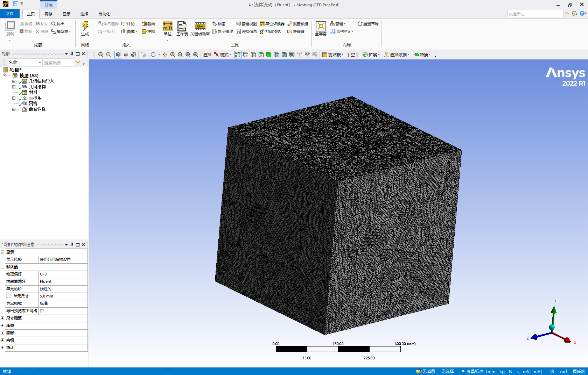This screenshot has width=588, height=375.
Task: Open 打印预览 print preview
Action: click(x=270, y=31)
